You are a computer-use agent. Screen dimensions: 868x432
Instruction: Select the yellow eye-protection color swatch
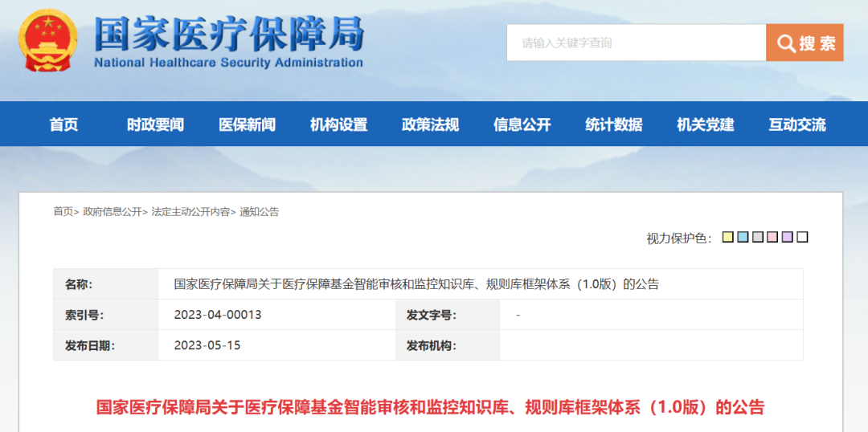[x=728, y=238]
